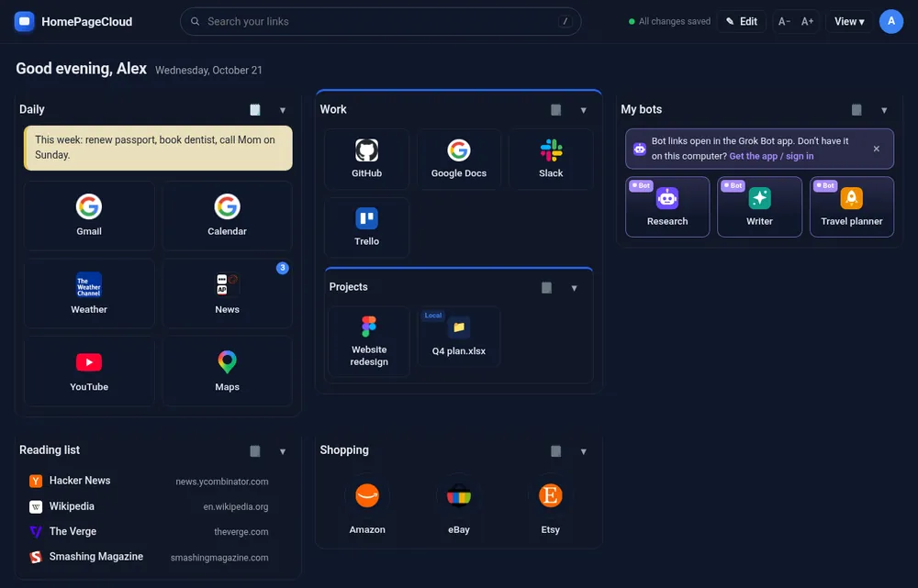This screenshot has height=588, width=918.
Task: Launch the Travel planner bot
Action: click(852, 207)
